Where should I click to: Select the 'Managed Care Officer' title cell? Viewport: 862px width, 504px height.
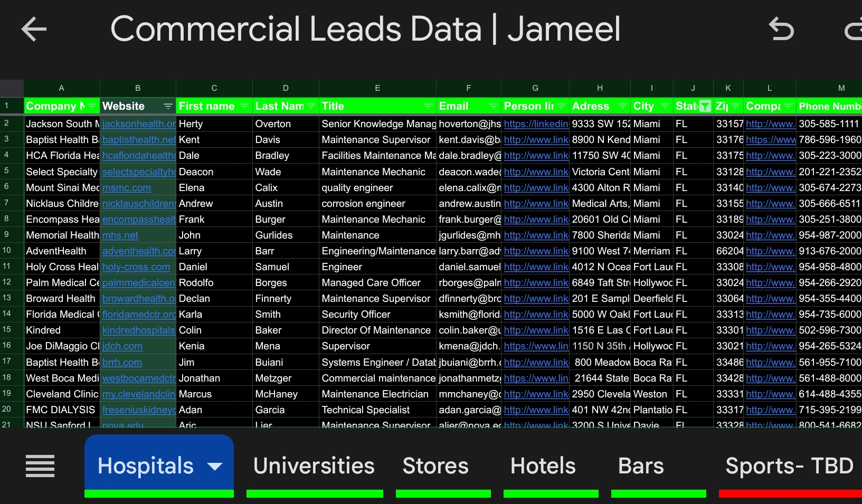(378, 283)
